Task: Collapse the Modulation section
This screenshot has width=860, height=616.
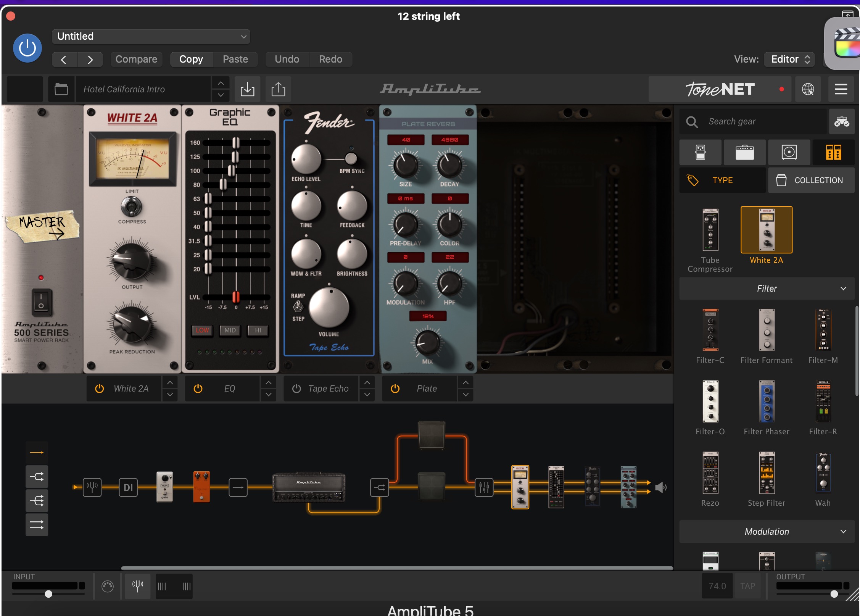Action: click(x=767, y=531)
